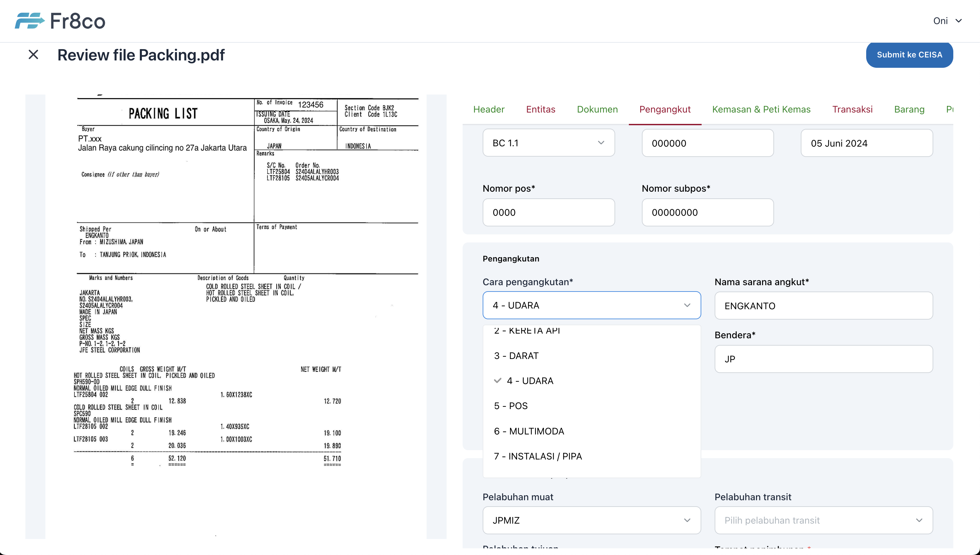Click the Bendera JP input field
The width and height of the screenshot is (980, 555).
[x=823, y=359]
